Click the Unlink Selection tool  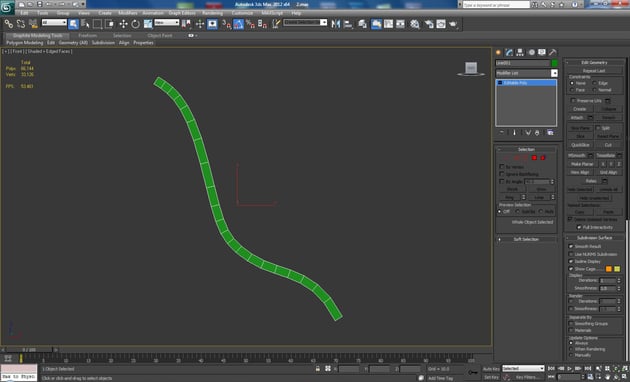coord(21,24)
